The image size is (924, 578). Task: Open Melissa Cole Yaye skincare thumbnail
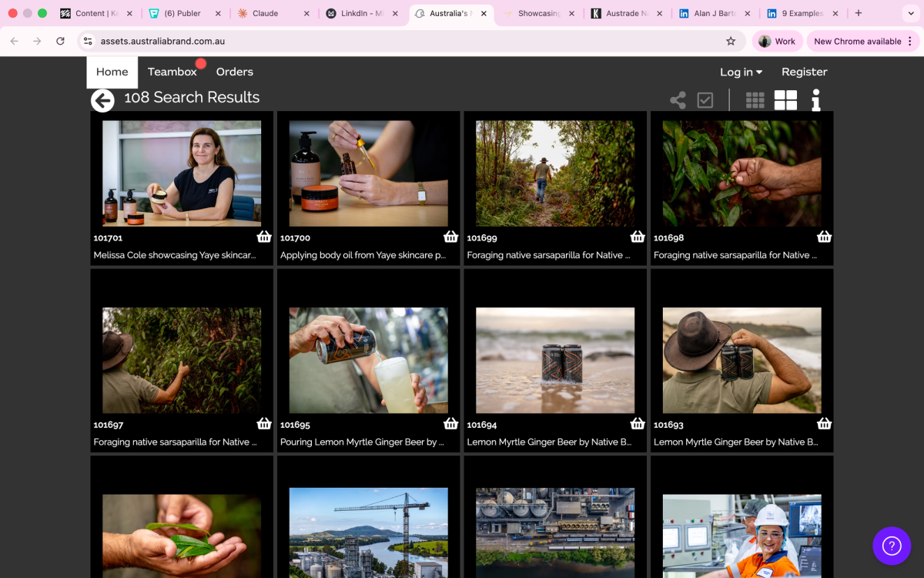point(182,173)
